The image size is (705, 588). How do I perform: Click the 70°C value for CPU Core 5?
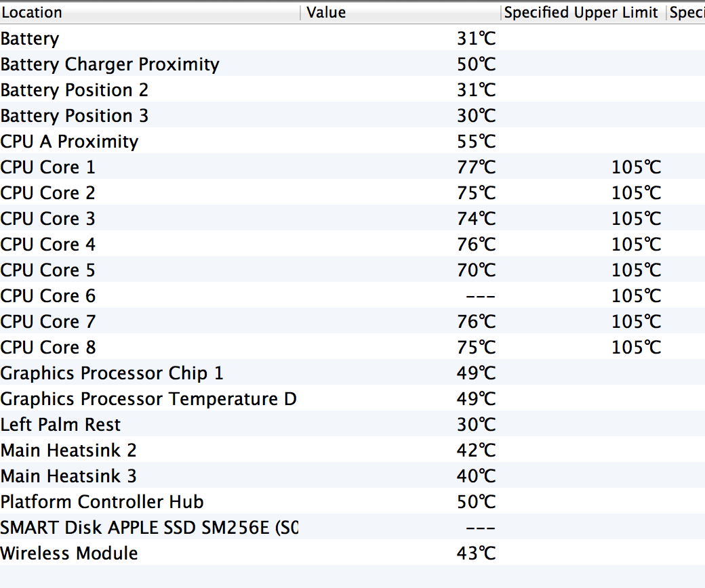pos(476,270)
